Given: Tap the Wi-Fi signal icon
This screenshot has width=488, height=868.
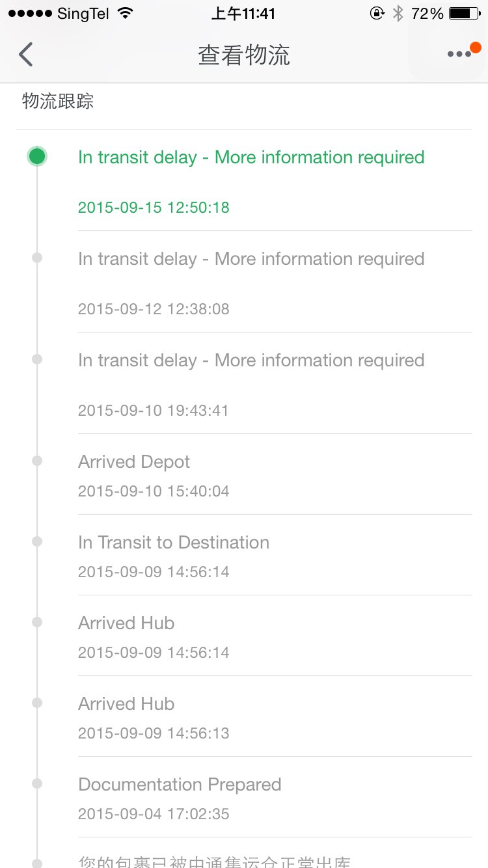Looking at the screenshot, I should [x=126, y=14].
